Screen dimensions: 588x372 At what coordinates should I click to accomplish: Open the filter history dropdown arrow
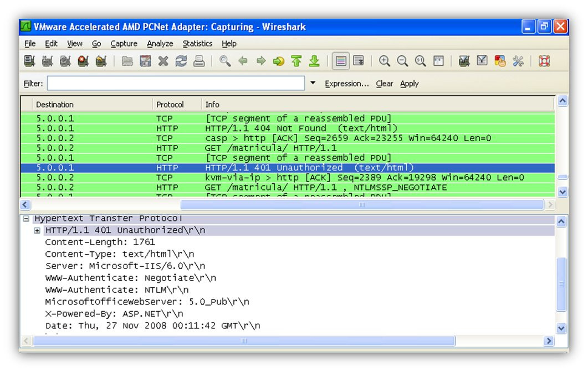(313, 83)
